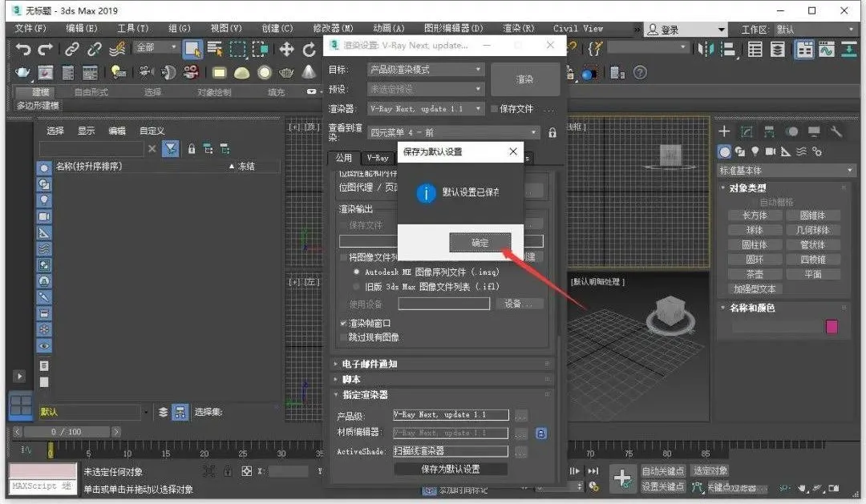Click the 0 / 100 time slider
This screenshot has width=866, height=504.
67,432
